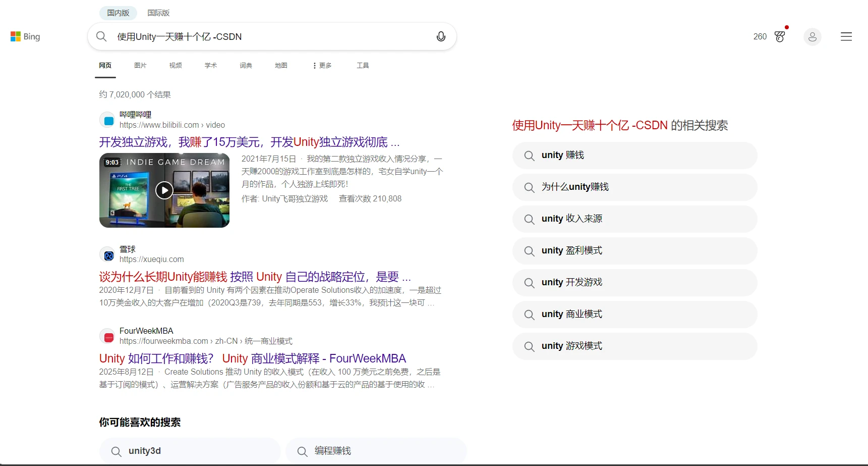Search suggested term 编程赚钱
The width and height of the screenshot is (868, 466).
pos(376,451)
